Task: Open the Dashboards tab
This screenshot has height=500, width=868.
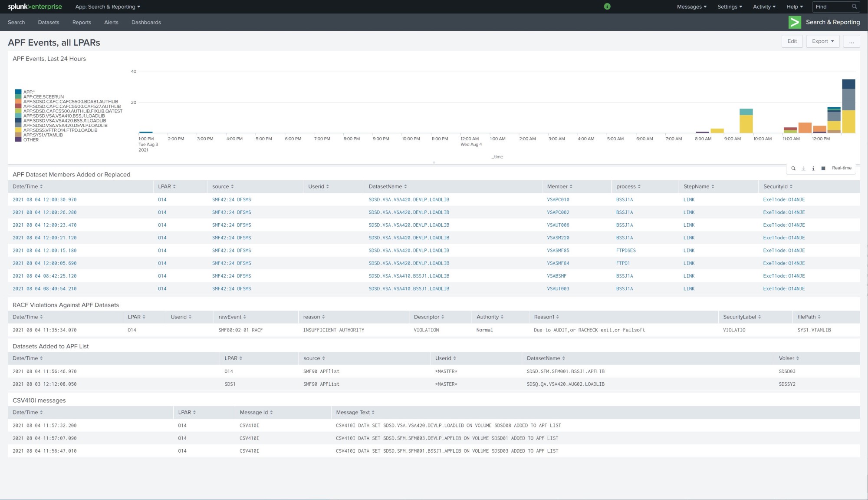Action: pos(146,22)
